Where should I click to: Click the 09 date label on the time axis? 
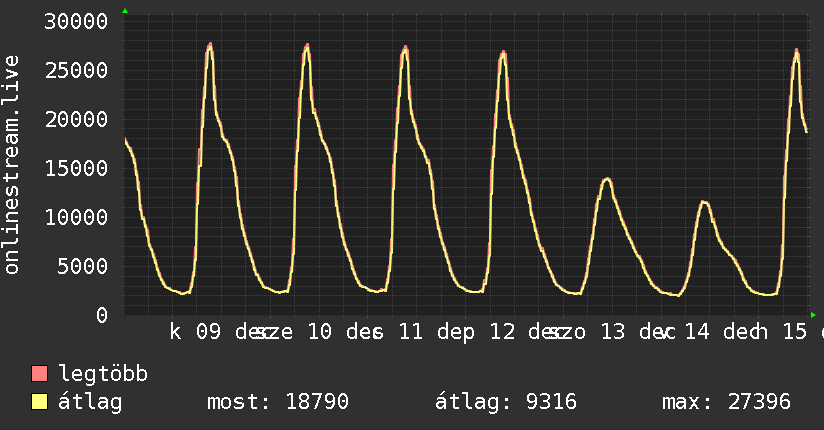pyautogui.click(x=209, y=332)
